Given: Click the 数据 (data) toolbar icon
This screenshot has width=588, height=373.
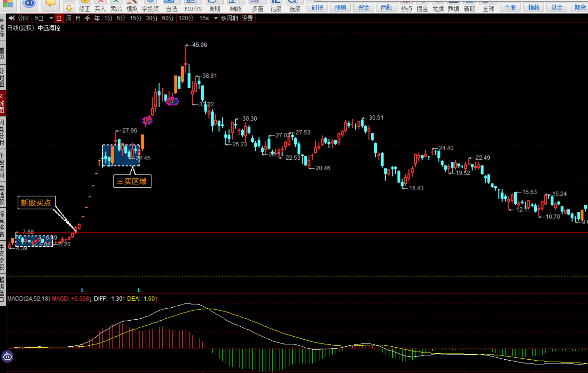Looking at the screenshot, I should click(x=454, y=6).
